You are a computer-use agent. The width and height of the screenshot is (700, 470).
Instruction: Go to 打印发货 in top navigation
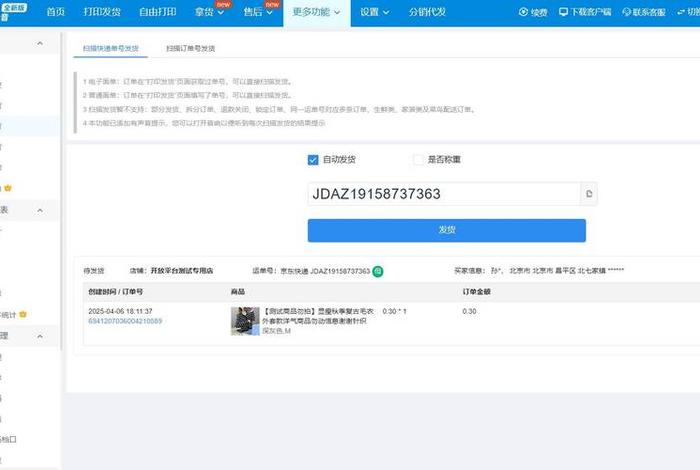pyautogui.click(x=102, y=12)
